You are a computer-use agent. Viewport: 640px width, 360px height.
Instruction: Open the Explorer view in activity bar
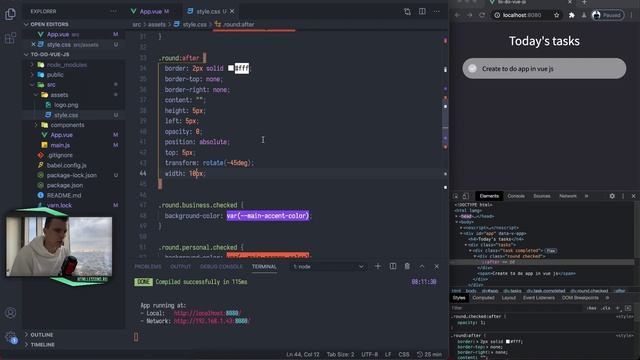[x=10, y=14]
